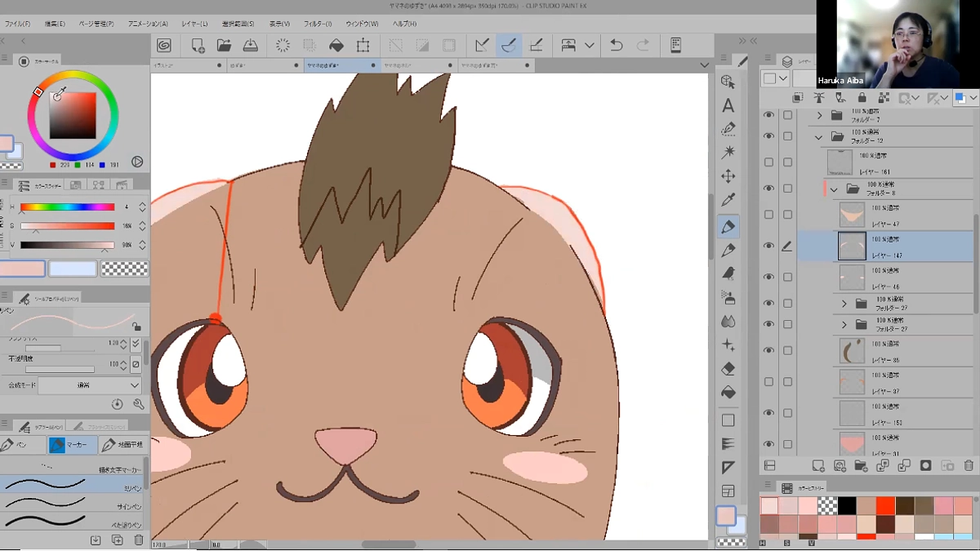The height and width of the screenshot is (551, 980).
Task: Open the フィルター(I) menu
Action: (318, 24)
